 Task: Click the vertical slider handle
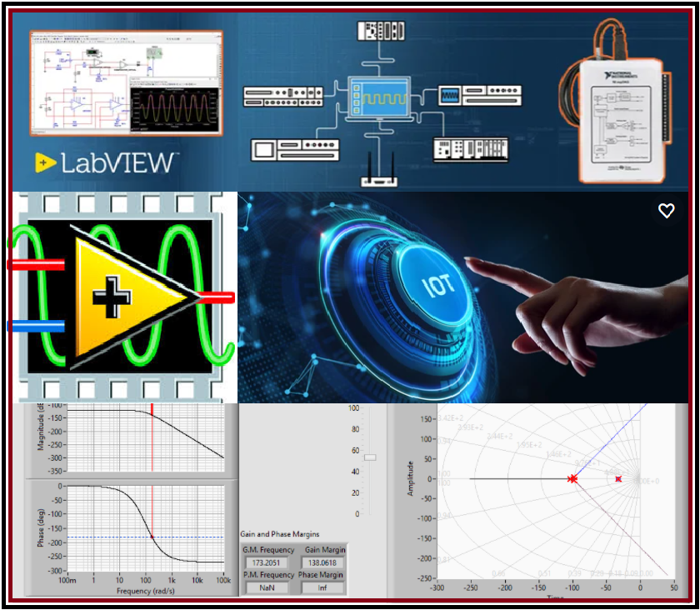coord(371,457)
